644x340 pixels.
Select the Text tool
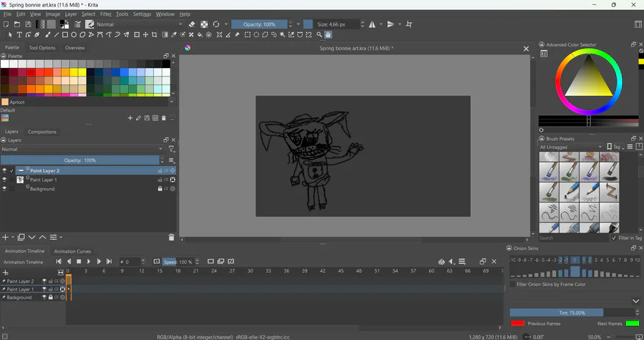19,35
